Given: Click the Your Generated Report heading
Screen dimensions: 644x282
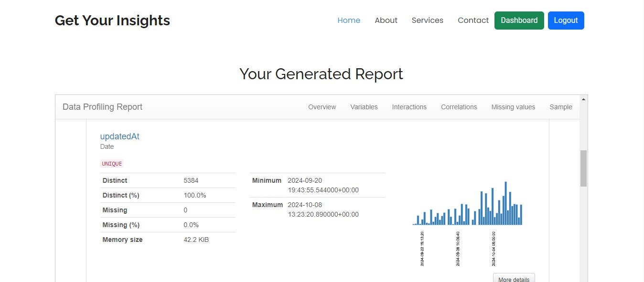Looking at the screenshot, I should pos(321,74).
